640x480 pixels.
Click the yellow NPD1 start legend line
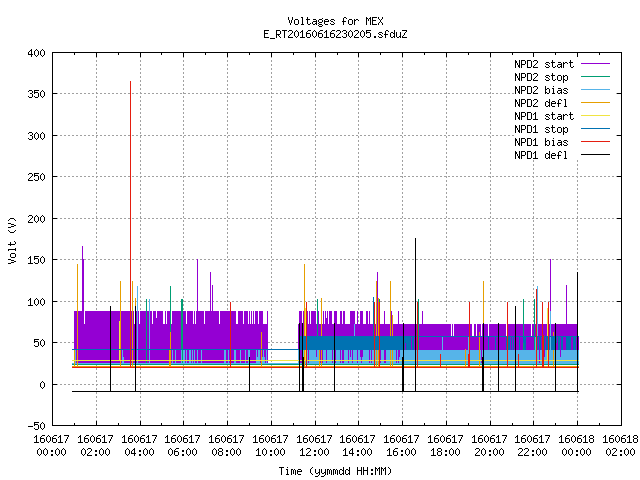[x=596, y=116]
